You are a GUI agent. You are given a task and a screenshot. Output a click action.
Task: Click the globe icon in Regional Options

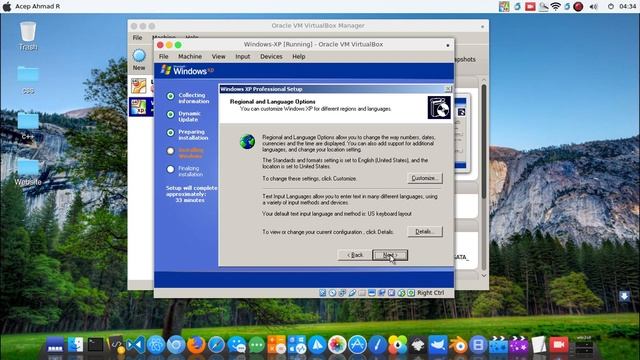(247, 142)
